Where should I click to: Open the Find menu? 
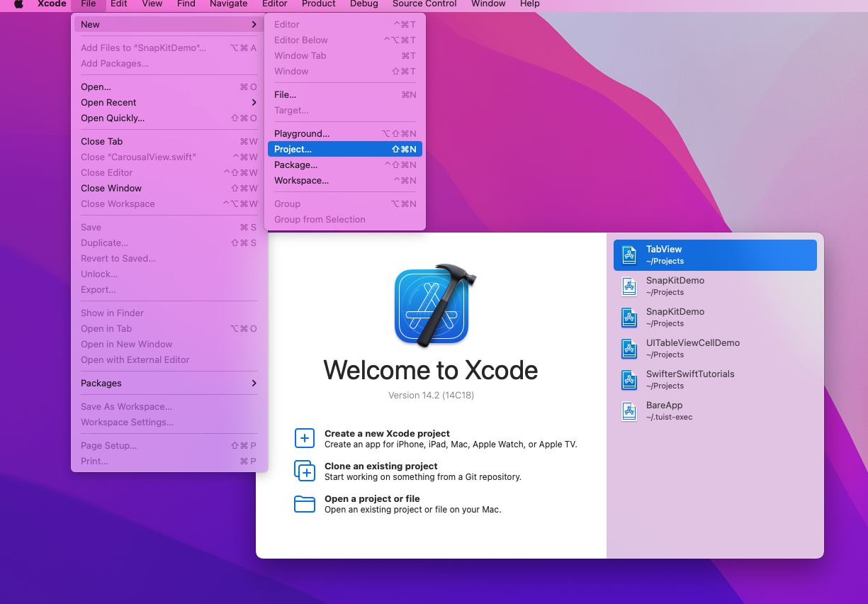point(186,4)
